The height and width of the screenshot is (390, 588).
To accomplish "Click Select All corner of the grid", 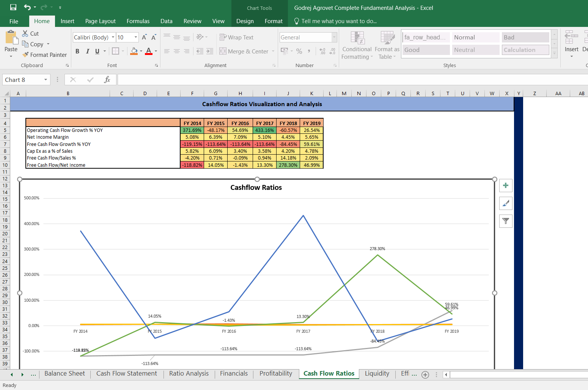I will 6,93.
